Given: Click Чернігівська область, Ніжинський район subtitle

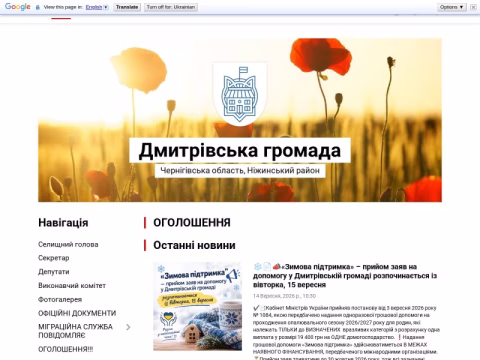Looking at the screenshot, I should [x=240, y=171].
